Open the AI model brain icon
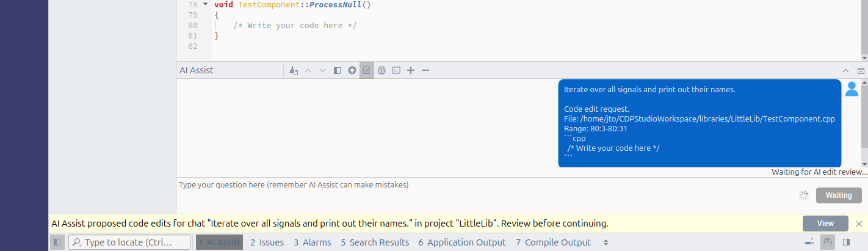Screen dimensions: 868x251 point(382,70)
